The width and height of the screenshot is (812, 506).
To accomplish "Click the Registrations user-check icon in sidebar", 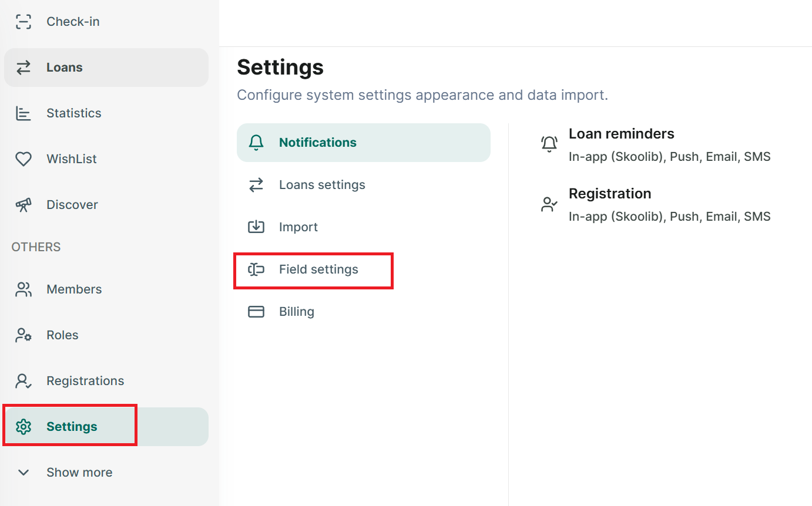I will click(x=24, y=381).
